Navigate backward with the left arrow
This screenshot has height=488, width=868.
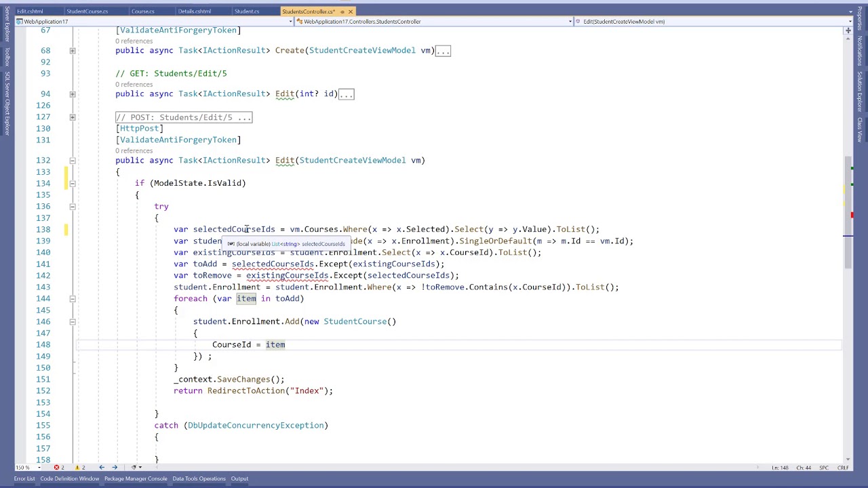[102, 467]
